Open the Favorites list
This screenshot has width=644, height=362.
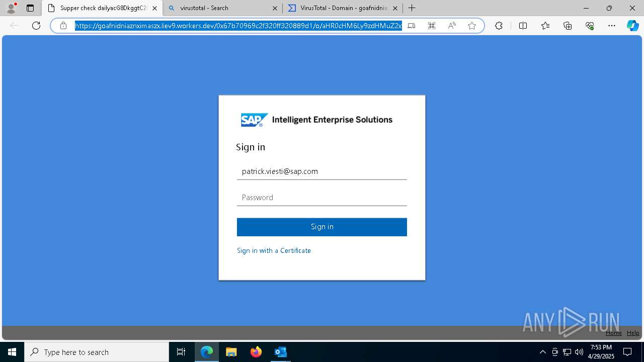pos(545,26)
